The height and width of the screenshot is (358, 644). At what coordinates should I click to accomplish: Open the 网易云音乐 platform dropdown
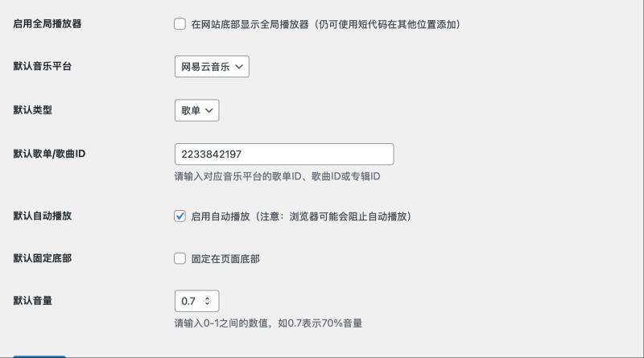(x=212, y=67)
